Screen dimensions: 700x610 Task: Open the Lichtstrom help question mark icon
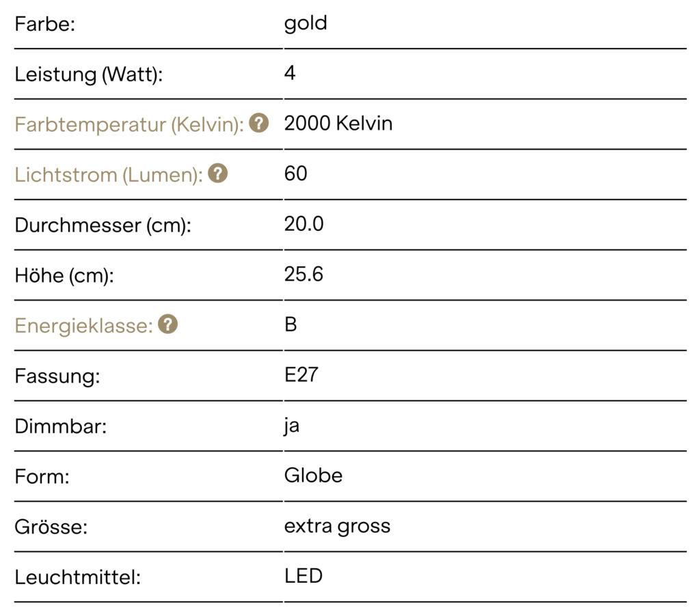tap(218, 174)
